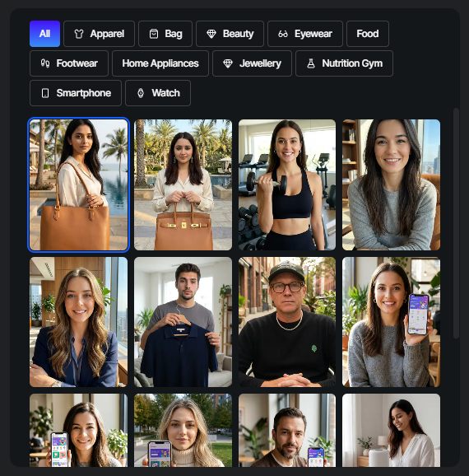
Task: Choose the blonde woman outdoors with phone thumbnail
Action: pyautogui.click(x=183, y=430)
